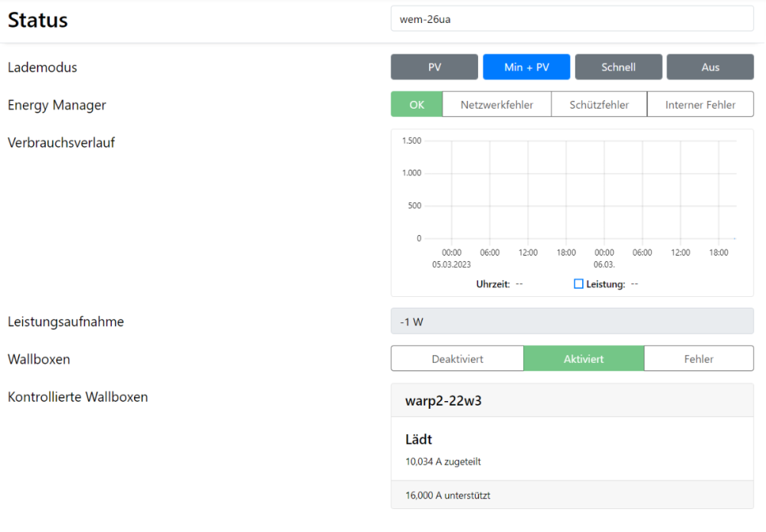
Task: Select the Netzwerkfehler status segment
Action: [x=496, y=105]
